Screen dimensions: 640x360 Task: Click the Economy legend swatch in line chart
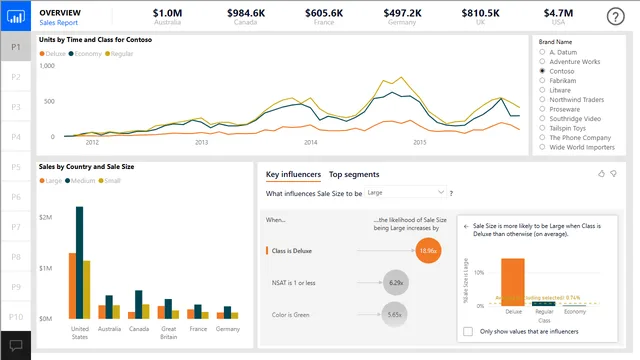[71, 53]
